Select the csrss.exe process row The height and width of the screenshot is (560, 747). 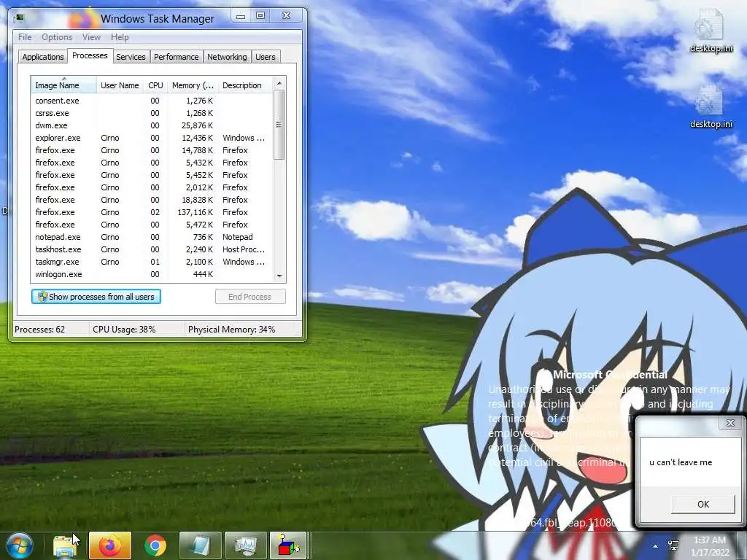pyautogui.click(x=152, y=113)
